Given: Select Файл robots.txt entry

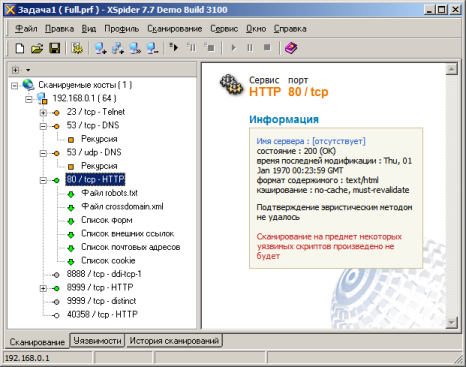Looking at the screenshot, I should point(110,193).
